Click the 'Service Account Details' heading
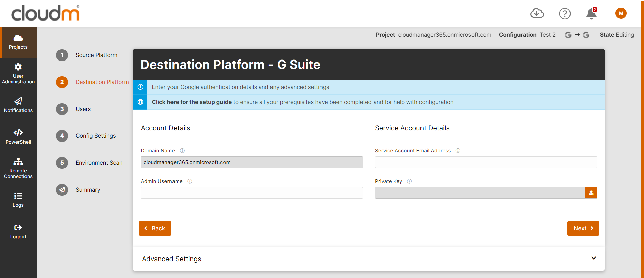This screenshot has height=278, width=644. [x=412, y=128]
